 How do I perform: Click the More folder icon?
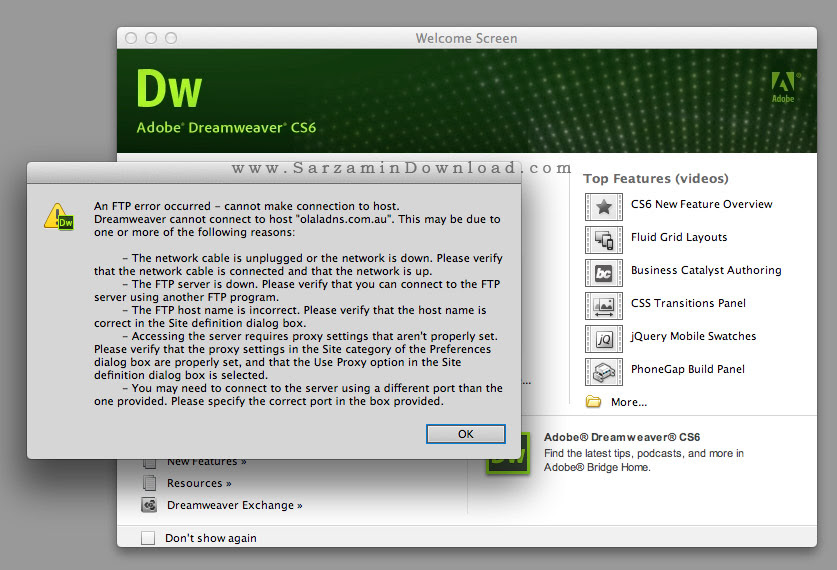coord(593,401)
